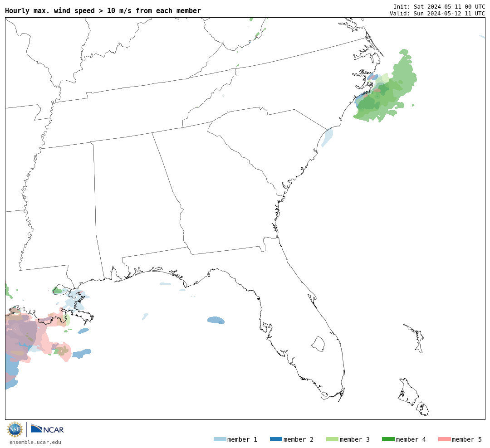Image resolution: width=490 pixels, height=448 pixels.
Task: Select the 'member 5' legend label
Action: click(x=467, y=439)
